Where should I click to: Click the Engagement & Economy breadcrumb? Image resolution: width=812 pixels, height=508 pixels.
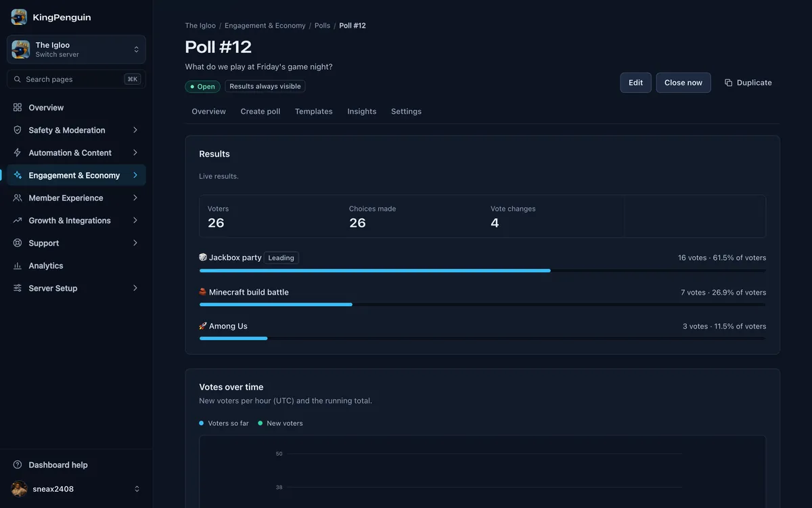(265, 26)
